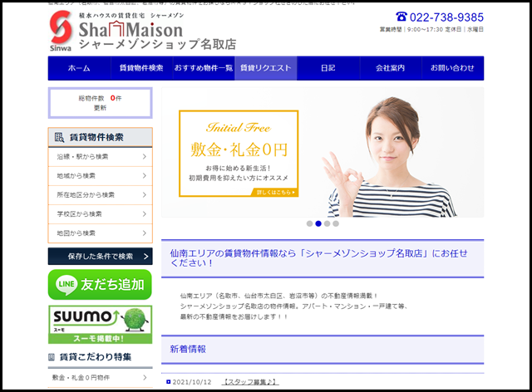This screenshot has height=392, width=532.
Task: Click the 総物件数 0件 counter box
Action: 100,103
